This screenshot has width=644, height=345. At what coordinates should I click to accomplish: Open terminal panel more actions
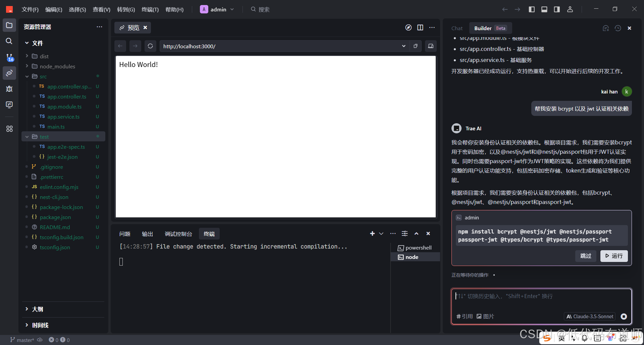click(393, 233)
